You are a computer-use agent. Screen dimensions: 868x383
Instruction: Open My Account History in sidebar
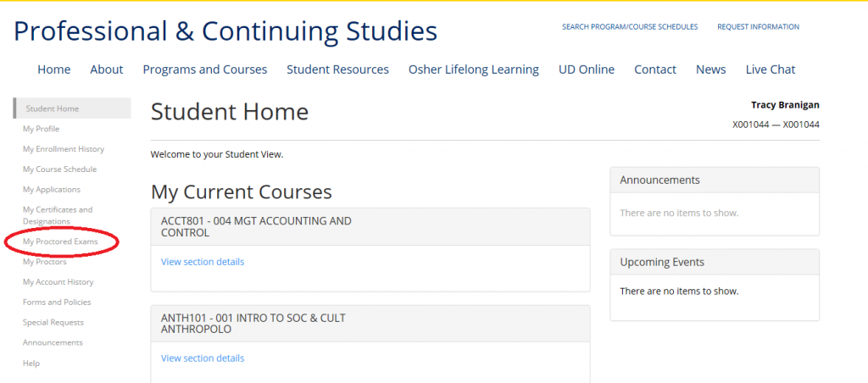coord(58,282)
